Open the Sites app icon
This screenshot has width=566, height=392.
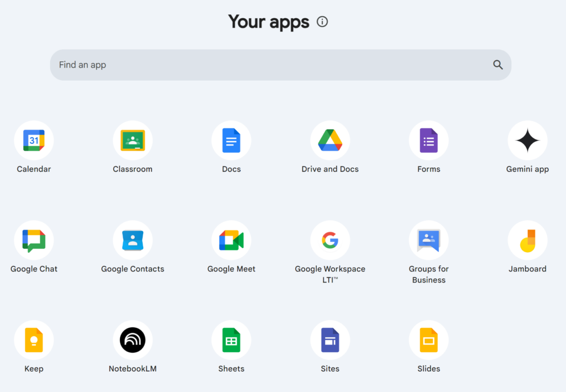click(330, 340)
